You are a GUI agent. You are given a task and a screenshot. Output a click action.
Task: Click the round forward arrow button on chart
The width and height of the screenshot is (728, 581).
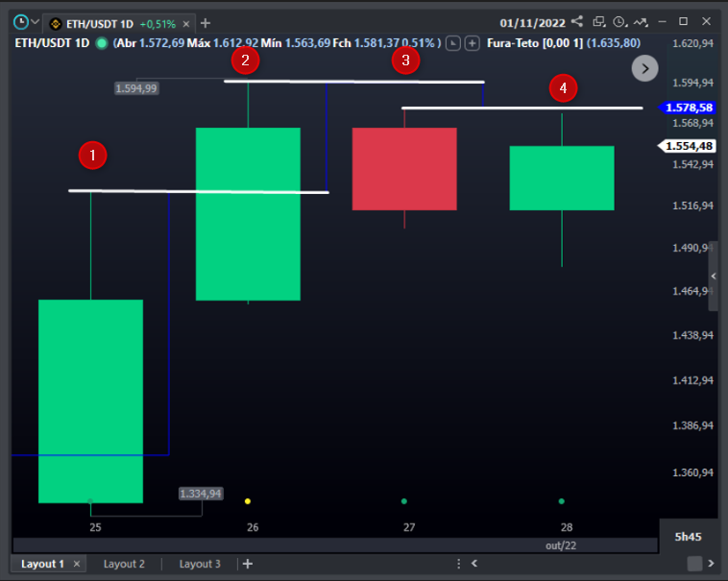pyautogui.click(x=644, y=67)
